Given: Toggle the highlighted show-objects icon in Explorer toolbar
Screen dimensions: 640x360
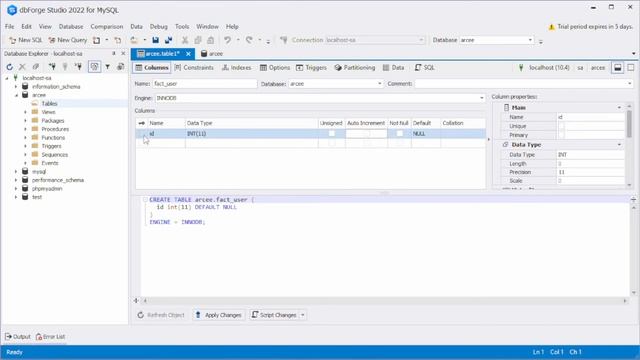Looking at the screenshot, I should click(x=94, y=67).
